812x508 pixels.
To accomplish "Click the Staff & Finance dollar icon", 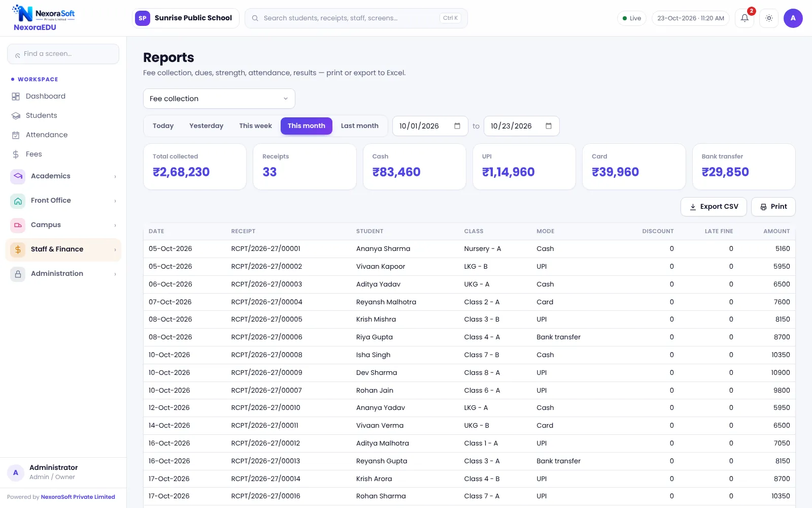I will tap(18, 249).
